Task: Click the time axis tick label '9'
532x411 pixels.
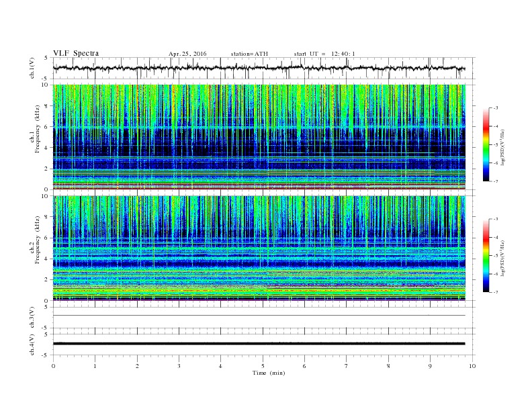Action: click(x=430, y=366)
